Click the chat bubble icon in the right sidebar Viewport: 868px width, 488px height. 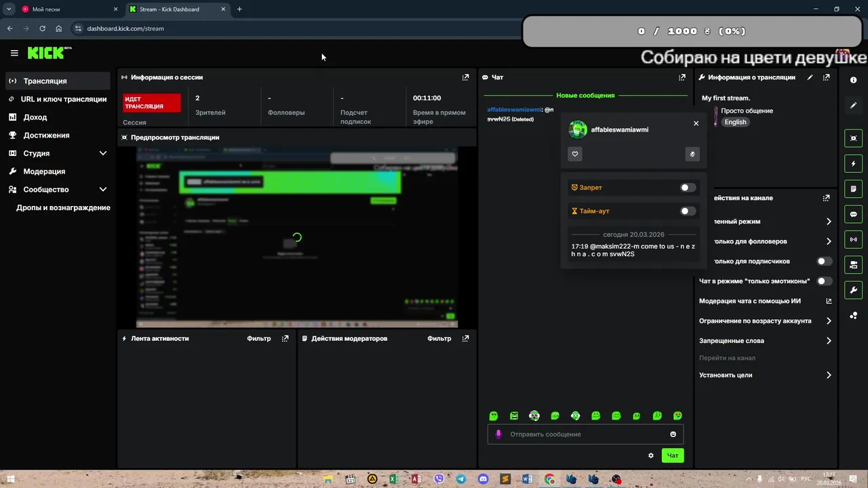click(x=853, y=214)
